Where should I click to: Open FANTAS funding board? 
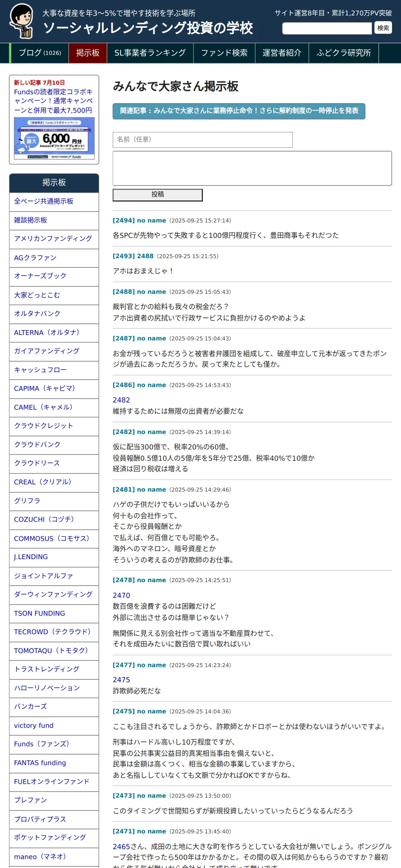[54, 763]
